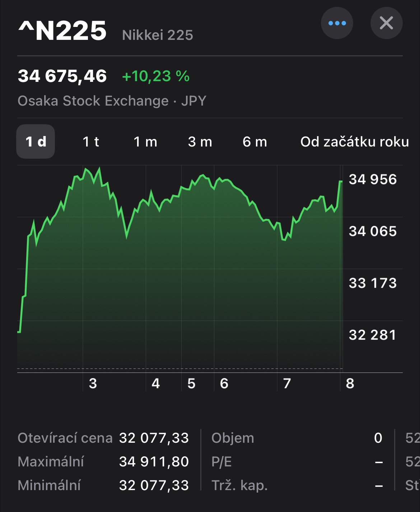Image resolution: width=420 pixels, height=512 pixels.
Task: Tap the Trž. kap. market cap row
Action: [x=297, y=485]
